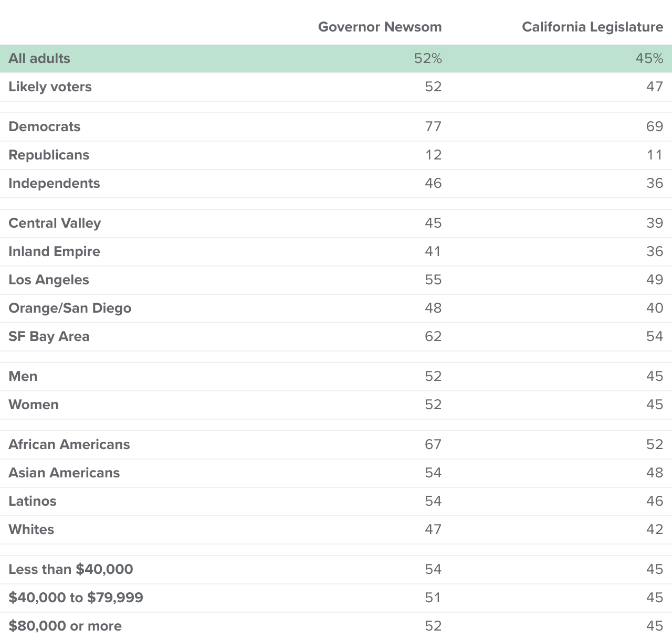This screenshot has height=640, width=672.
Task: Click the Latinos Legislature value 46
Action: pos(655,501)
